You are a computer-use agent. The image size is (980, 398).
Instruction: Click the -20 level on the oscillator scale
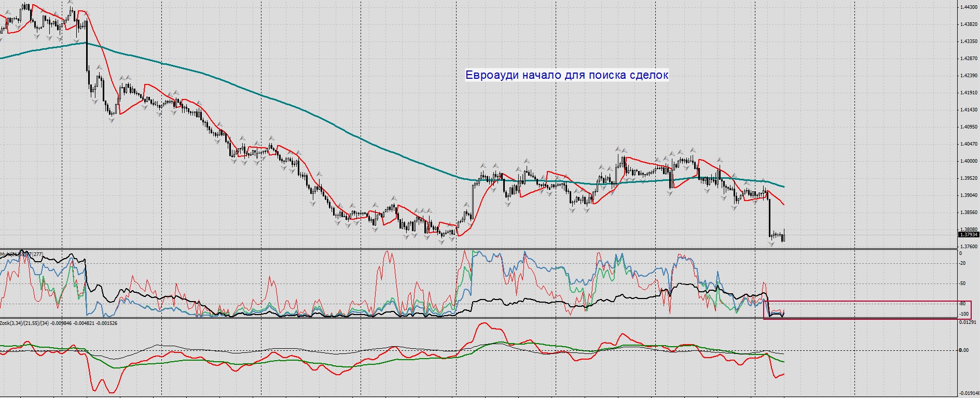point(962,263)
